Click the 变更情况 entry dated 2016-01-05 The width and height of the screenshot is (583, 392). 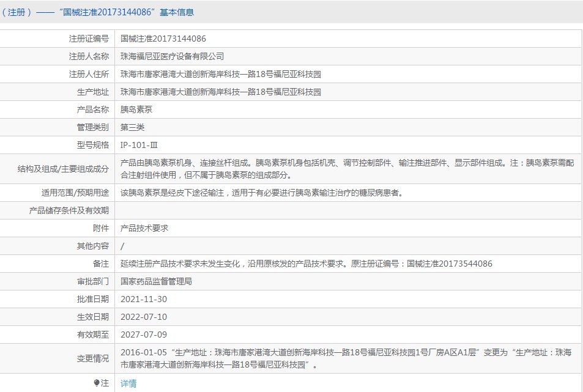coord(346,358)
